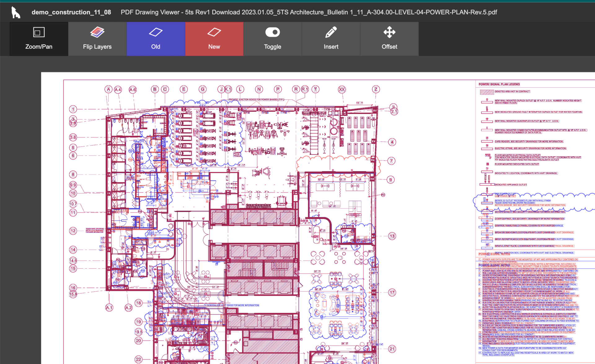Select the Zoom/Pan tool
Image resolution: width=595 pixels, height=364 pixels.
tap(39, 39)
